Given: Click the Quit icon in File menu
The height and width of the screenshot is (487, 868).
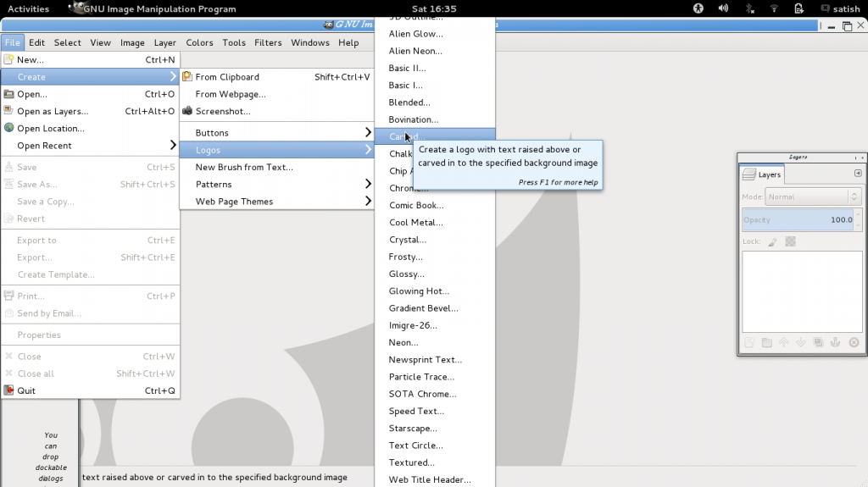Looking at the screenshot, I should click(9, 390).
